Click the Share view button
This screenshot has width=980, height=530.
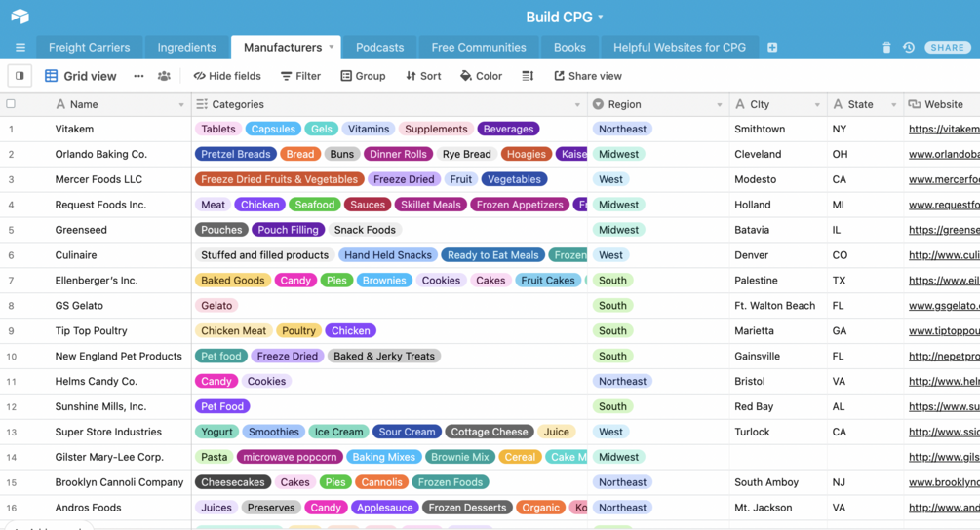click(x=588, y=76)
